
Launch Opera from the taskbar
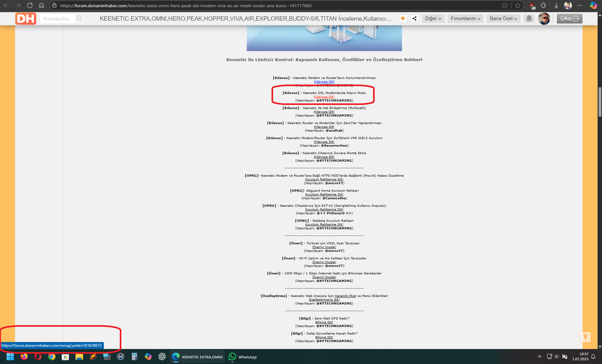pyautogui.click(x=38, y=357)
